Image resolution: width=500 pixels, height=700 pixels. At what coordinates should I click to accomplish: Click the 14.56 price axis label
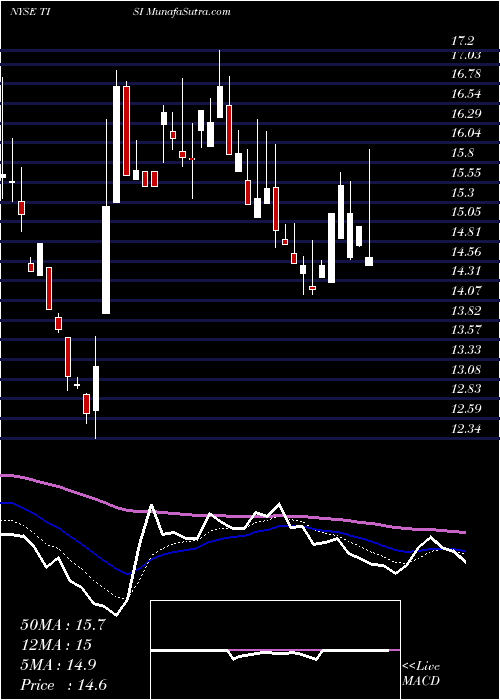(x=466, y=251)
